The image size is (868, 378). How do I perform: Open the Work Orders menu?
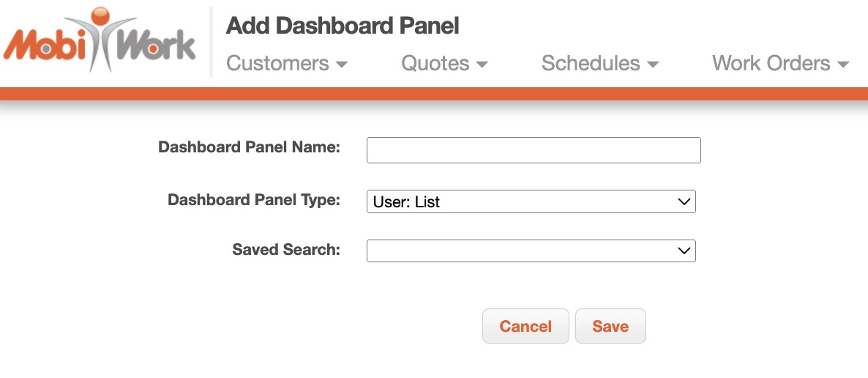(771, 64)
